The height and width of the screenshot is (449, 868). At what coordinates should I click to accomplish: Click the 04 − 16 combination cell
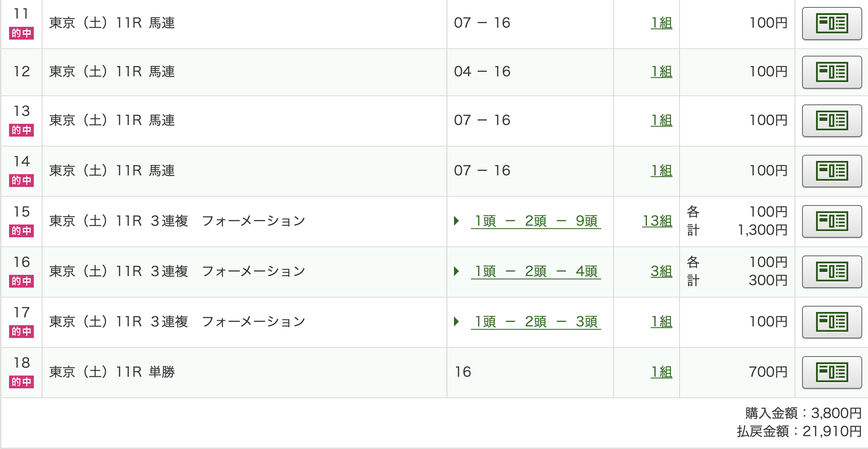tap(482, 71)
